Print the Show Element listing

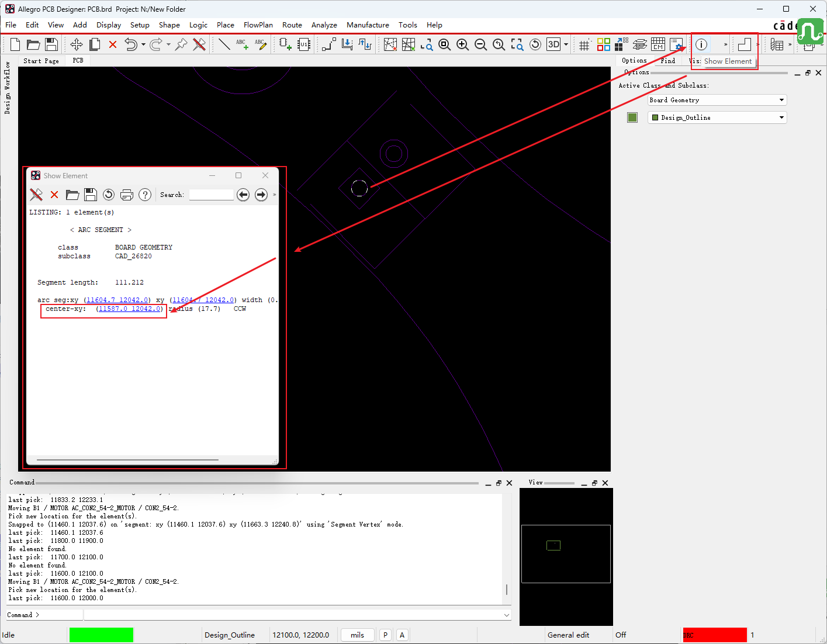click(x=127, y=195)
